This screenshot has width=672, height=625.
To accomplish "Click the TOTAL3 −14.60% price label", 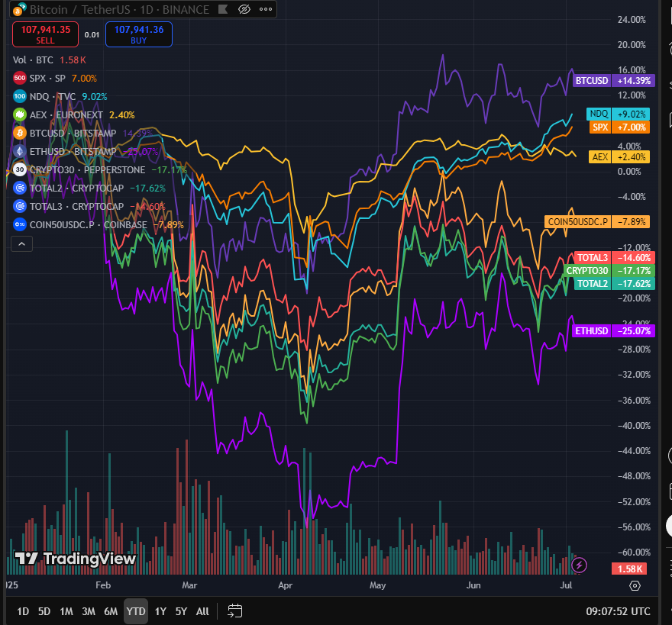I will click(614, 257).
